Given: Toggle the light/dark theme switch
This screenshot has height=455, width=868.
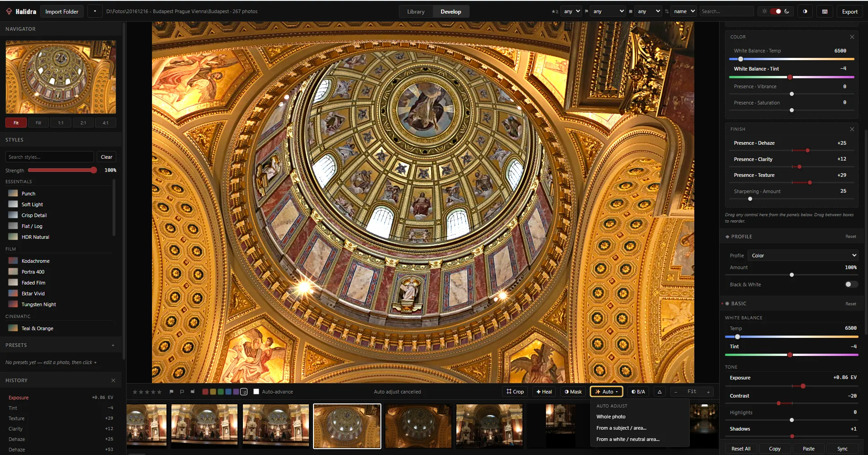Looking at the screenshot, I should pos(775,11).
